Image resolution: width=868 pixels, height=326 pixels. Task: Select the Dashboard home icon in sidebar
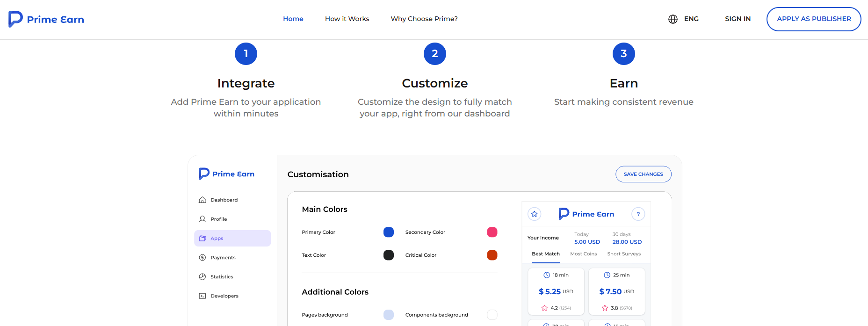pos(203,200)
